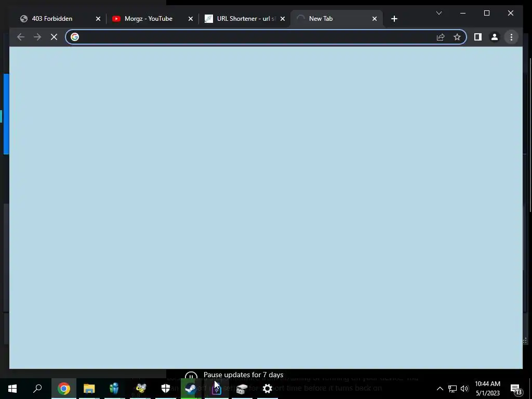Open Settings gear in the taskbar
Viewport: 532px width, 399px height.
tap(268, 389)
